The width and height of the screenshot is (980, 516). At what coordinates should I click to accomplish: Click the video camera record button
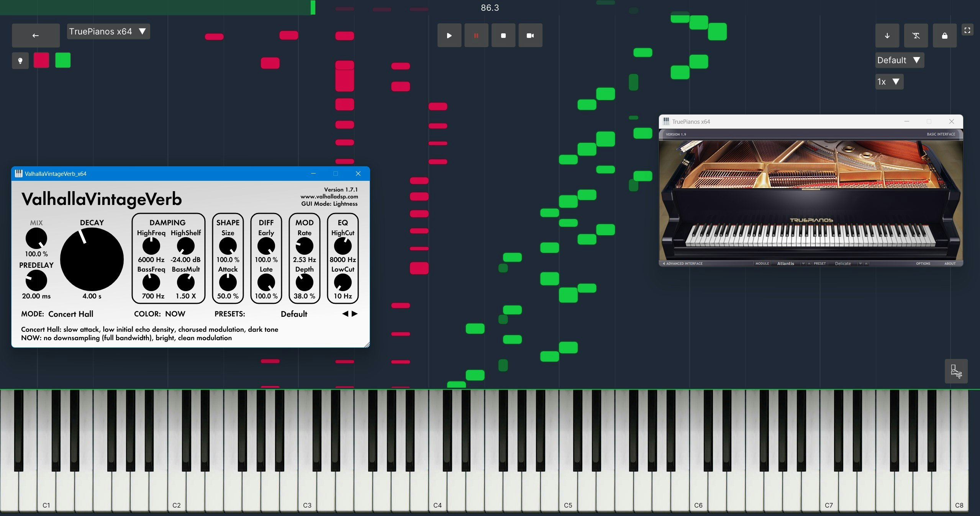coord(530,36)
